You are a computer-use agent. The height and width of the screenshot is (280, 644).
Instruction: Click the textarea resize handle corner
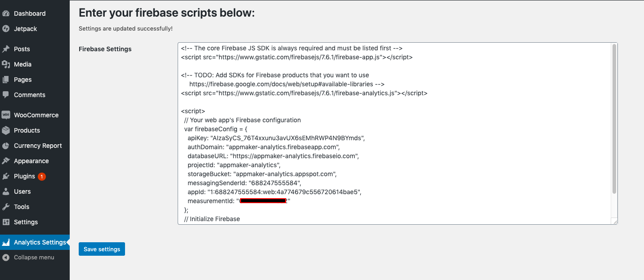615,222
